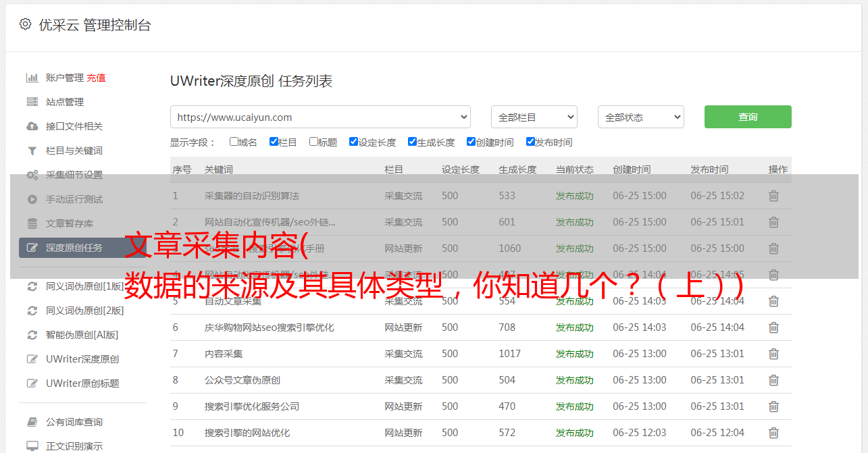Click the cloud upload icon for 接口文件相关
Viewport: 868px width, 453px height.
coord(32,126)
